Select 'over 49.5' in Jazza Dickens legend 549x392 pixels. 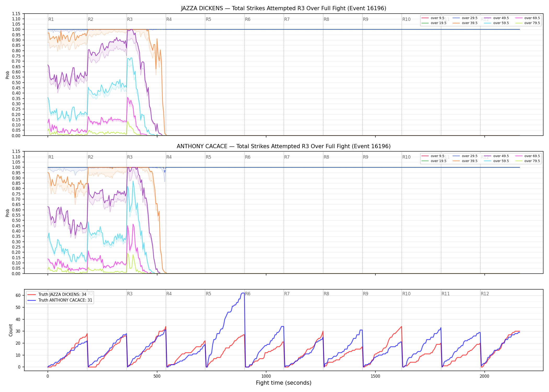[x=501, y=18]
